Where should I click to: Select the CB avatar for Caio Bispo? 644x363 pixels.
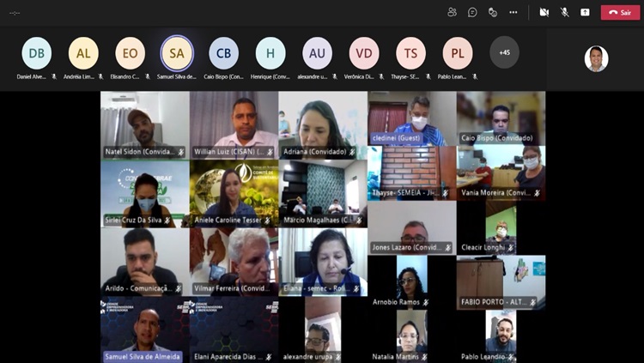pos(223,53)
